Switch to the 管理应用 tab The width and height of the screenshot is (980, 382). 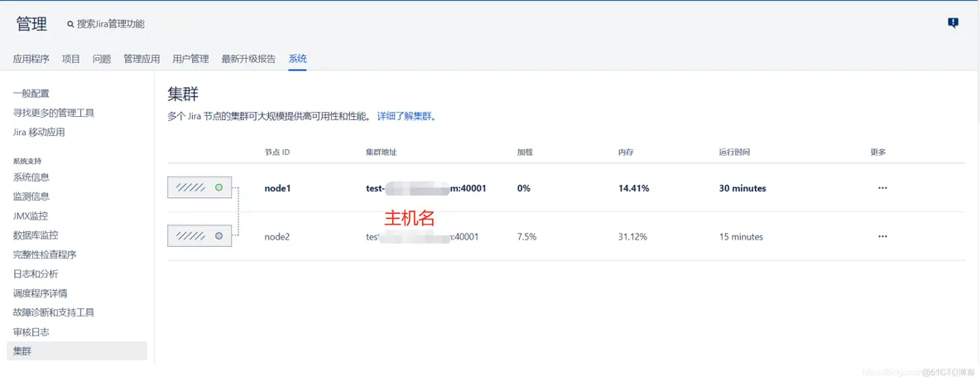142,60
